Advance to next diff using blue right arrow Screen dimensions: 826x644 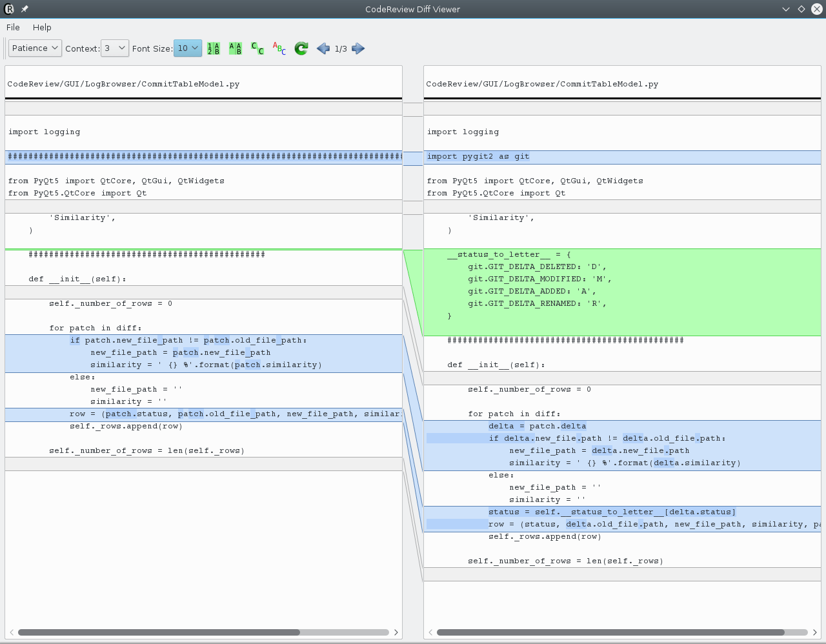tap(358, 48)
